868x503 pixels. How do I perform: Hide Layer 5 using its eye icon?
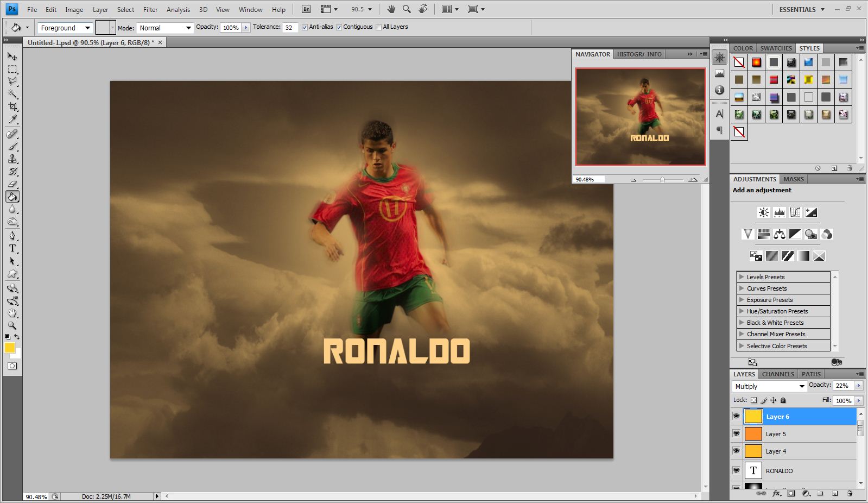(x=736, y=433)
